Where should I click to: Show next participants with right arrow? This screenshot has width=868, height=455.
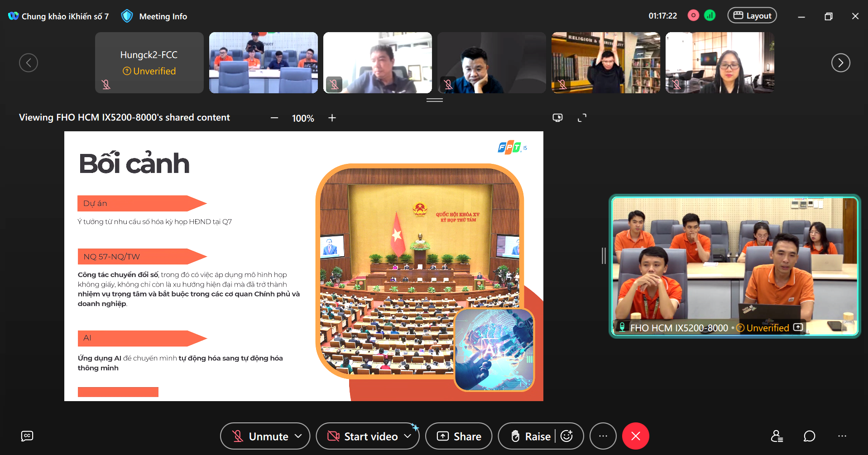[840, 62]
